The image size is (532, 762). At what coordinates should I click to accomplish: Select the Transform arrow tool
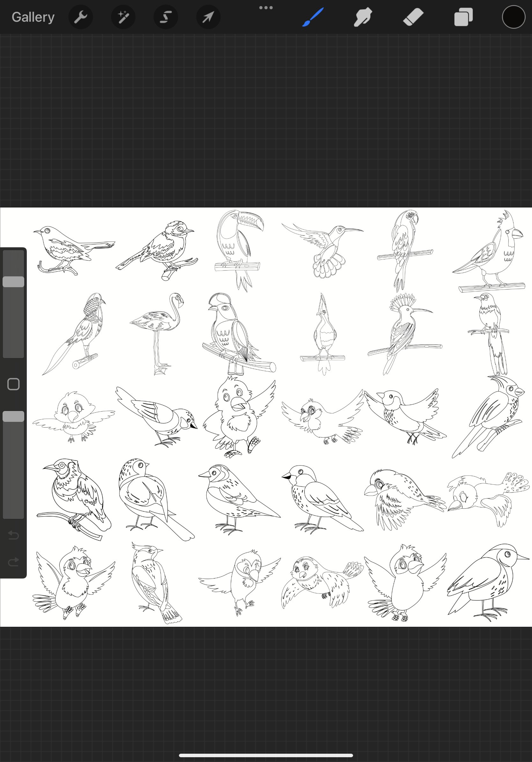[x=208, y=17]
